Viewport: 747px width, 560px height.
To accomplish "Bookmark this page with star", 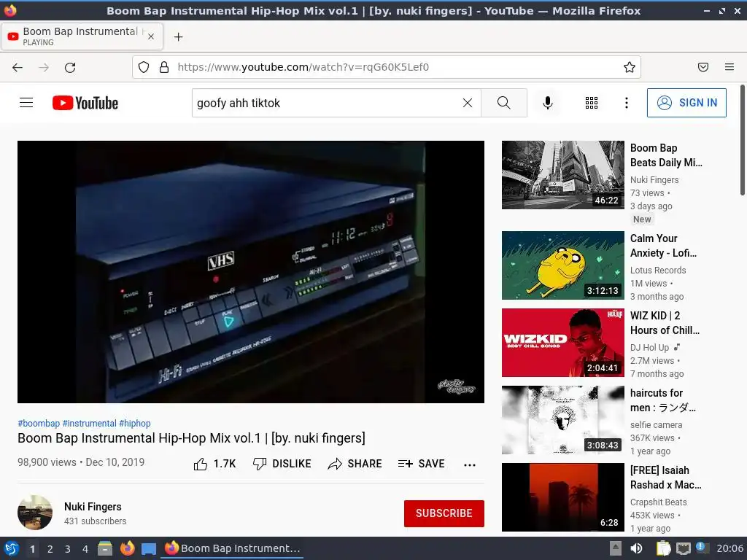I will [x=630, y=67].
